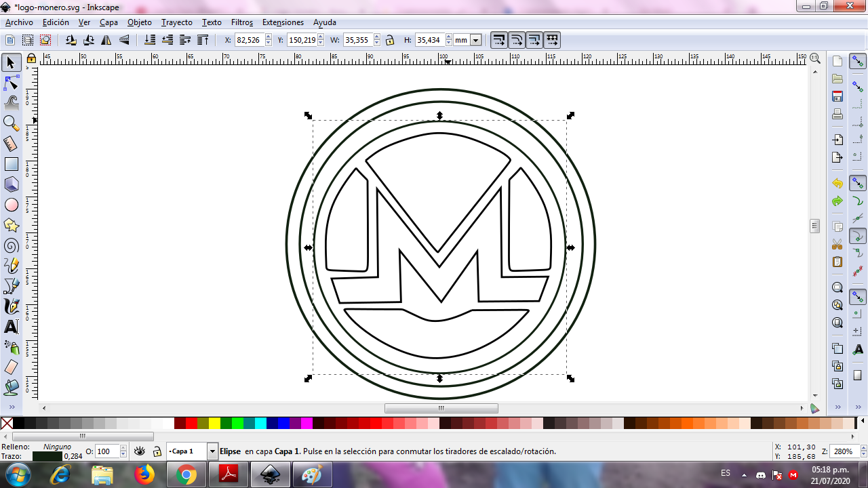Increase opacity O stepper
The width and height of the screenshot is (868, 488).
[123, 448]
